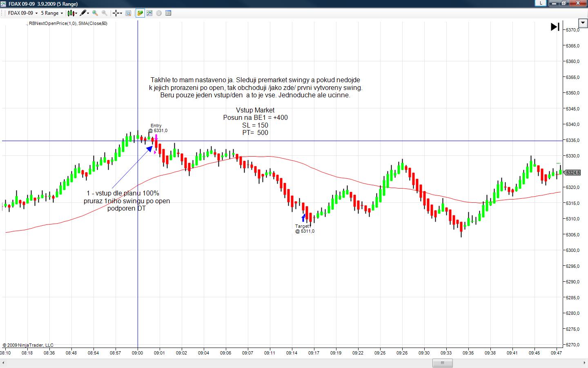Click the 09:47 time axis label
588x368 pixels.
(x=556, y=353)
